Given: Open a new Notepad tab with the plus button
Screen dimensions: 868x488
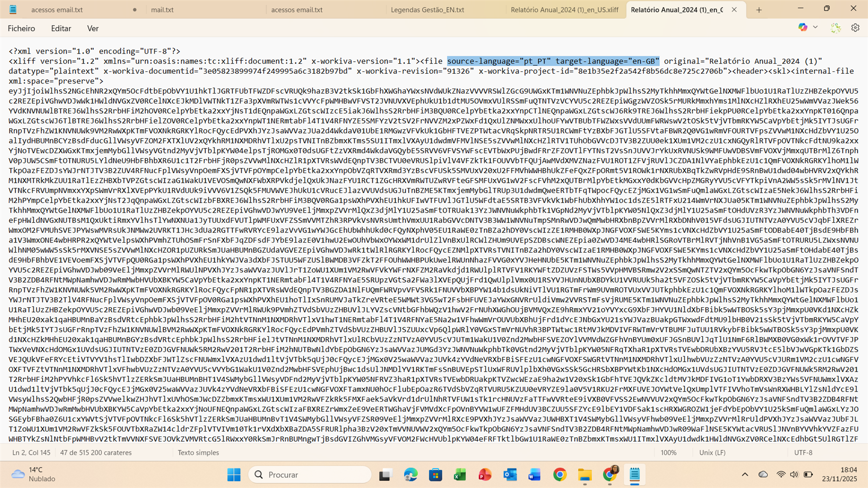Looking at the screenshot, I should click(x=759, y=9).
